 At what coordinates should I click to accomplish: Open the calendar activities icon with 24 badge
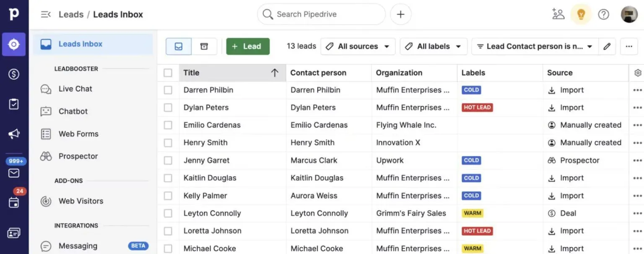coord(14,202)
